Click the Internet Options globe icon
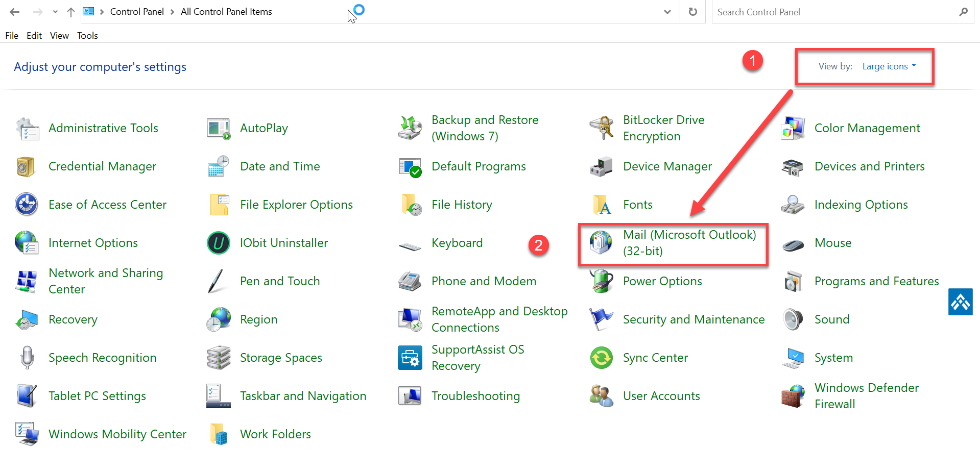Viewport: 980px width, 473px height. tap(27, 243)
